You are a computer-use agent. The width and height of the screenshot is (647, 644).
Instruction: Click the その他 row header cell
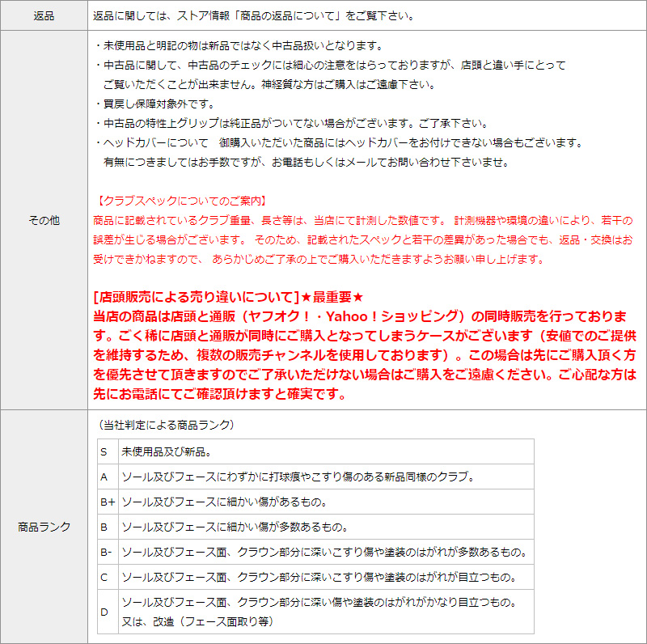[x=44, y=220]
